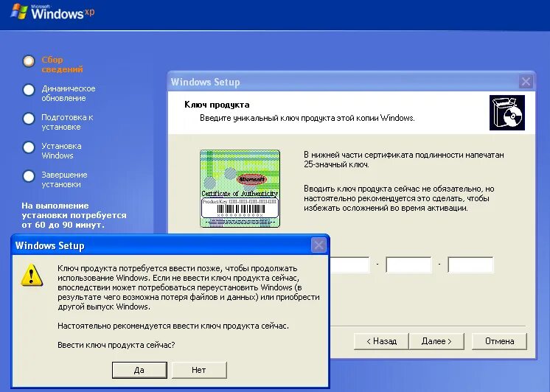Click the yellow warning triangle icon
550x392 pixels.
pos(32,276)
